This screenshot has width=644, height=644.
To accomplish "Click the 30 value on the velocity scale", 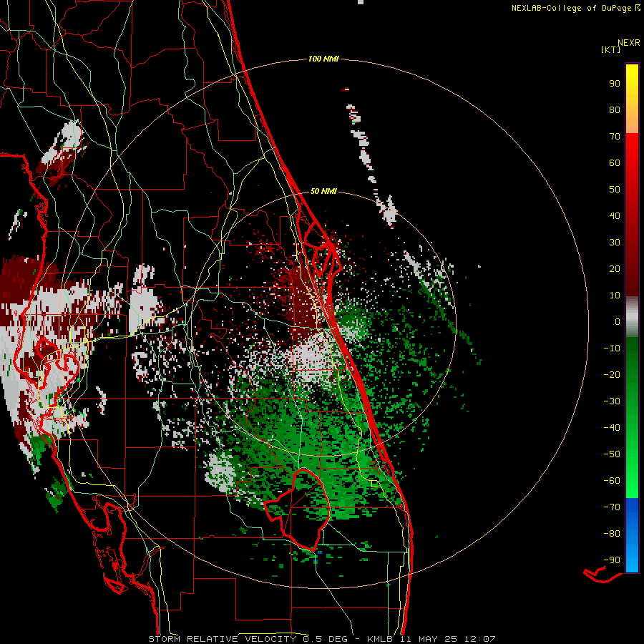I will pos(615,243).
